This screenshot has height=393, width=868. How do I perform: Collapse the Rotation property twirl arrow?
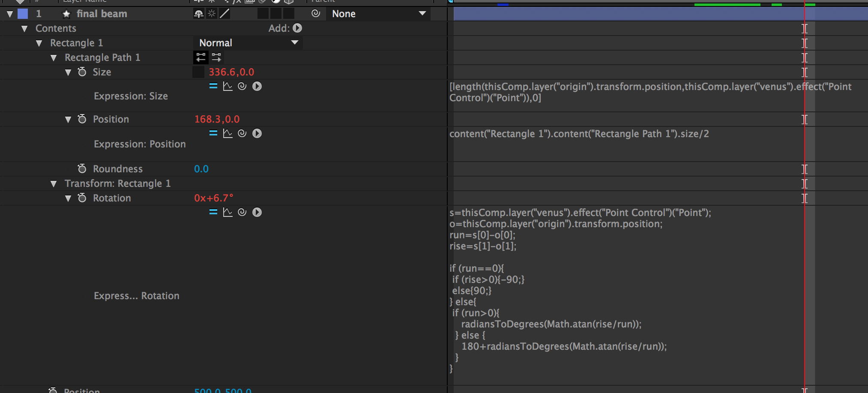68,198
